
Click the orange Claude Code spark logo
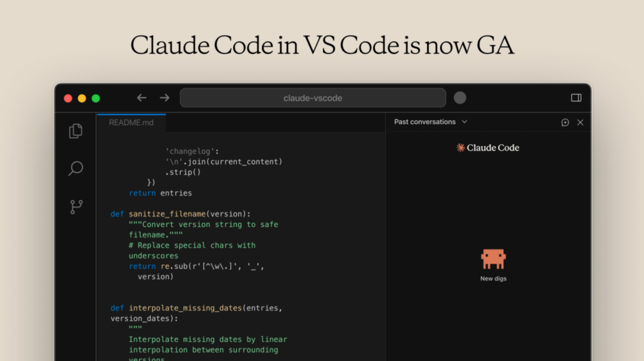(x=460, y=147)
